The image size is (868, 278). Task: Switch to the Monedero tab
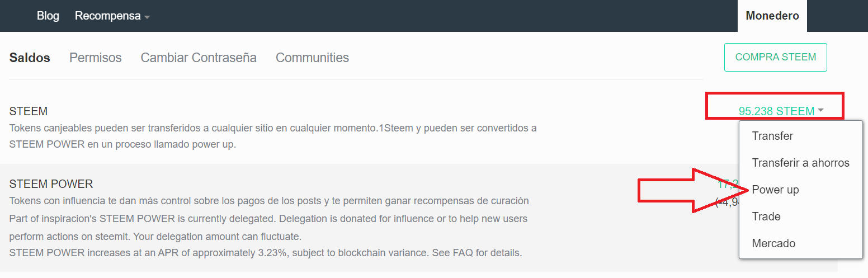tap(772, 16)
